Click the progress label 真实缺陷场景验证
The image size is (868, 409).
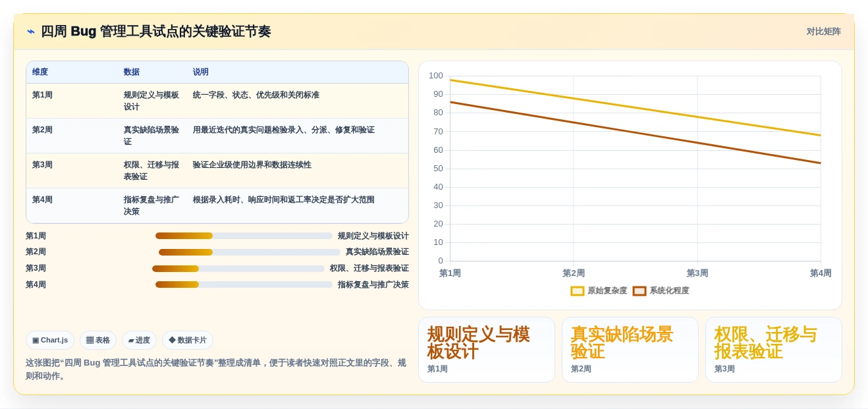pyautogui.click(x=377, y=252)
